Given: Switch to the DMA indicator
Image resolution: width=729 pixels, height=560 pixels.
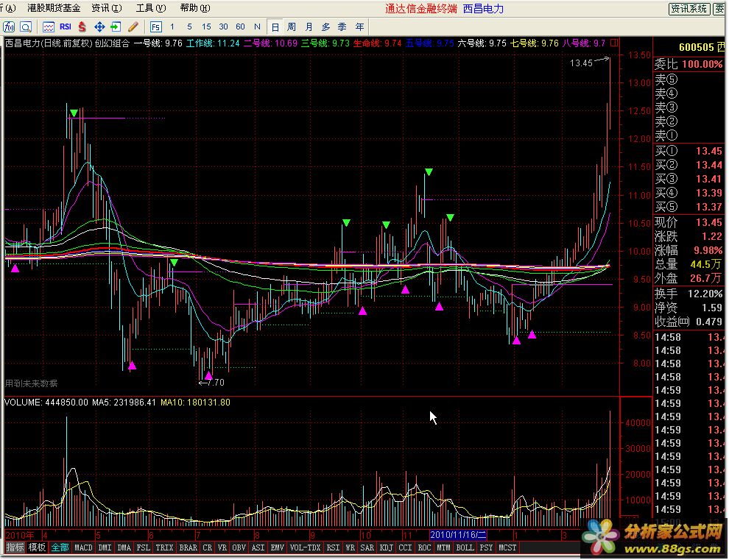Looking at the screenshot, I should (x=124, y=547).
